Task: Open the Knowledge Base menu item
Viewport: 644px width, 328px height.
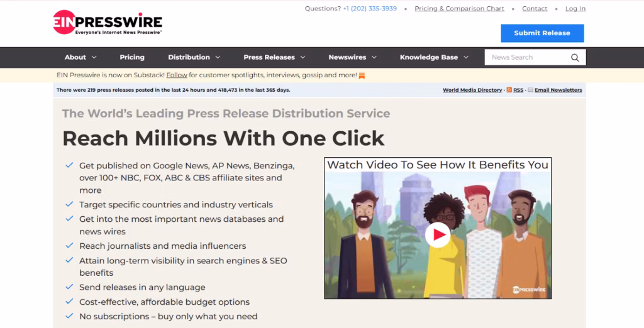Action: coord(429,57)
